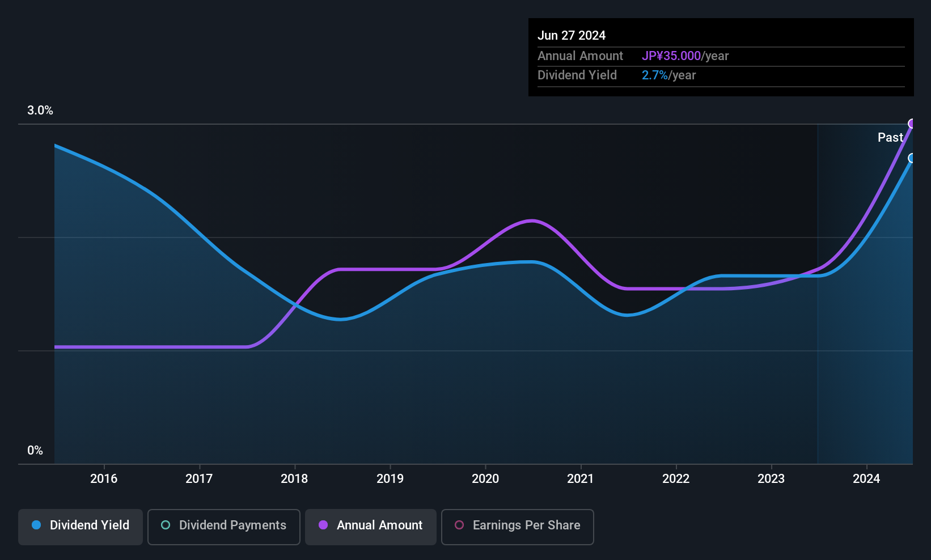Click the blue Dividend Yield legend dot

click(x=36, y=525)
